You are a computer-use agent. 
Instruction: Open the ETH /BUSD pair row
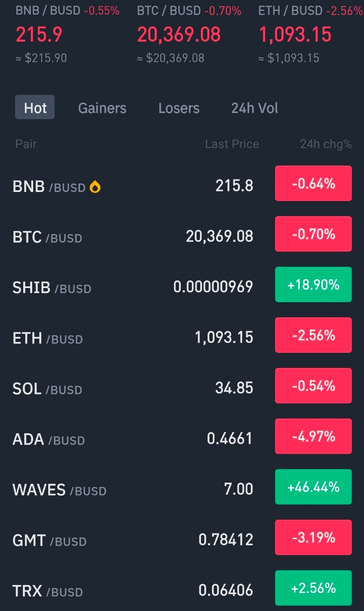(182, 338)
